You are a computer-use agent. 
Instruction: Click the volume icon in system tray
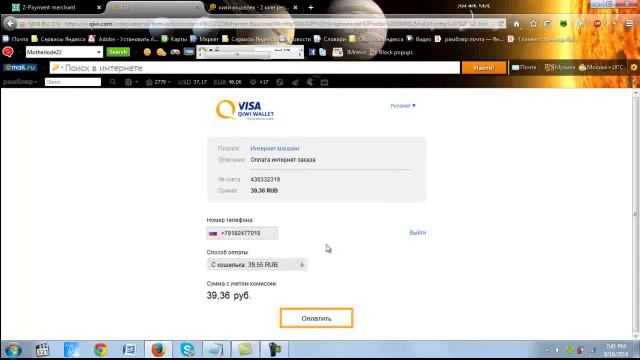pyautogui.click(x=558, y=350)
